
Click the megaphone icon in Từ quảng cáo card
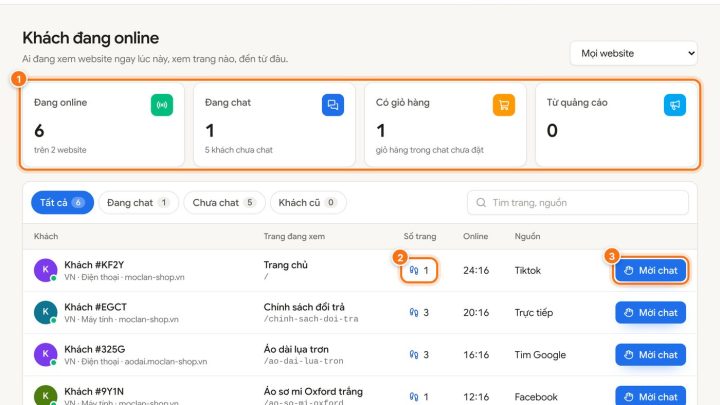click(x=675, y=105)
